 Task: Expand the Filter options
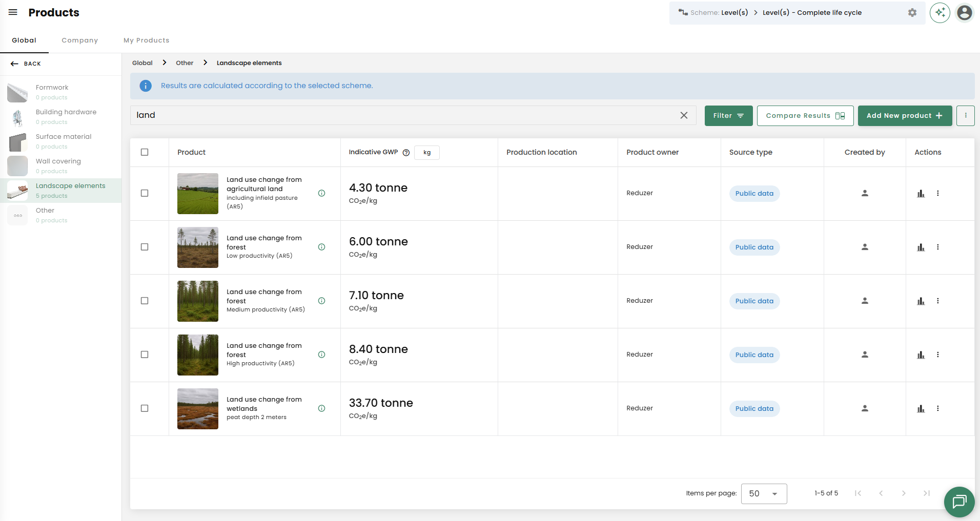(728, 116)
